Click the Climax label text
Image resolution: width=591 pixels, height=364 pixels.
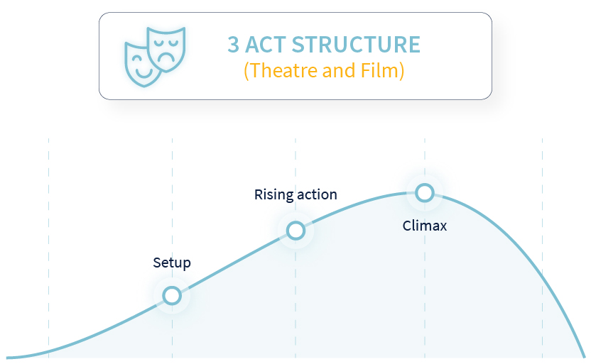click(x=424, y=226)
